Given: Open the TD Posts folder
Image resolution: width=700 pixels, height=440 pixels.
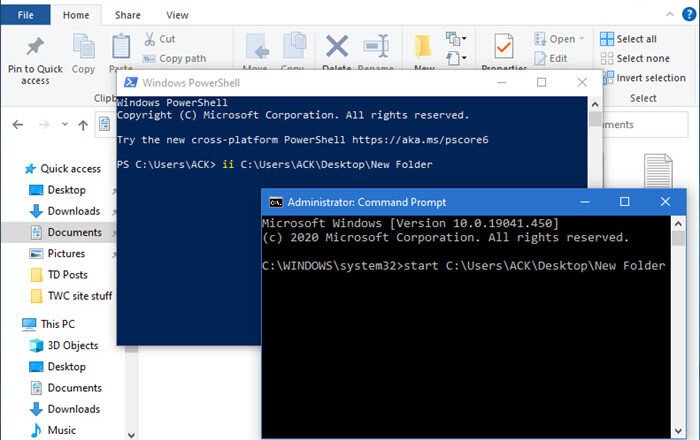Looking at the screenshot, I should coord(59,274).
